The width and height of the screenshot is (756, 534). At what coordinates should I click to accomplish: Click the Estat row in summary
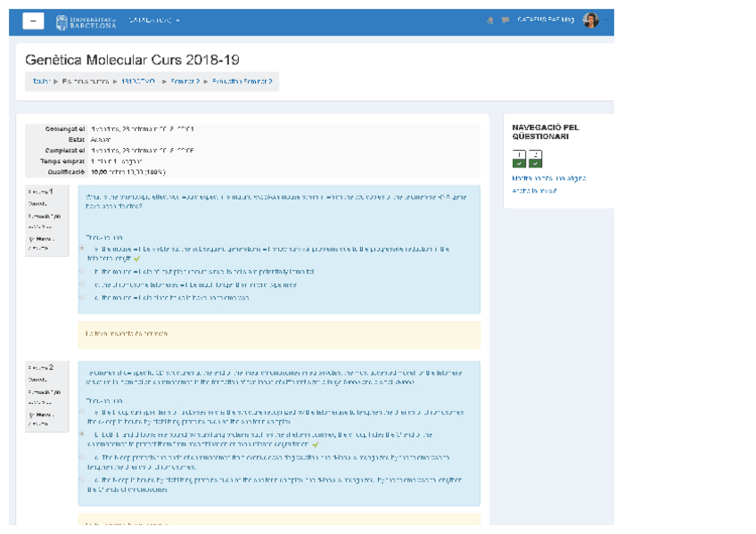(252, 140)
